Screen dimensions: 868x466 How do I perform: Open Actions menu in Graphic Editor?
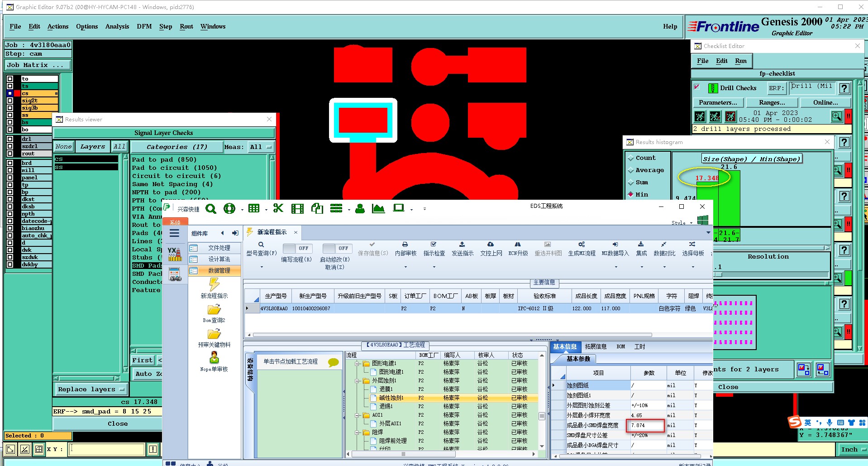[x=58, y=26]
